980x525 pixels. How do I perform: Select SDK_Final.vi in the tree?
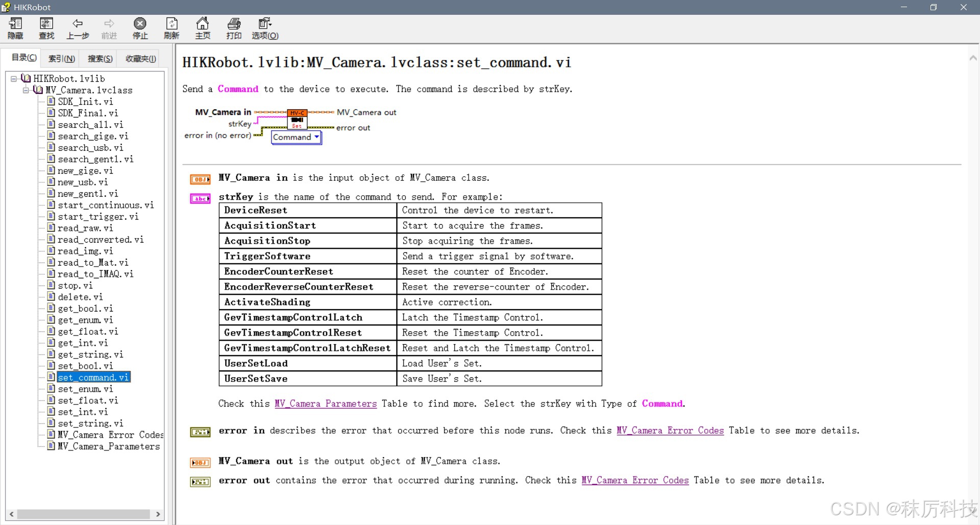tap(88, 113)
